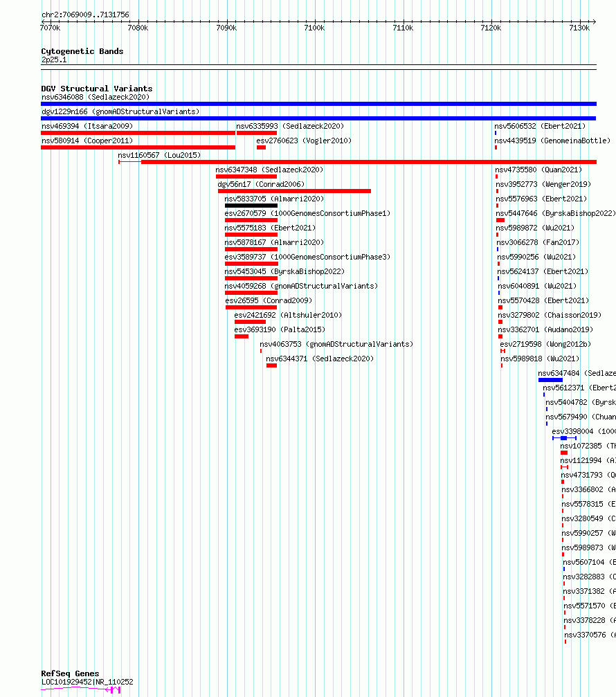Click esv2719598 (Wong2012b) label
Image resolution: width=616 pixels, height=697 pixels.
546,344
